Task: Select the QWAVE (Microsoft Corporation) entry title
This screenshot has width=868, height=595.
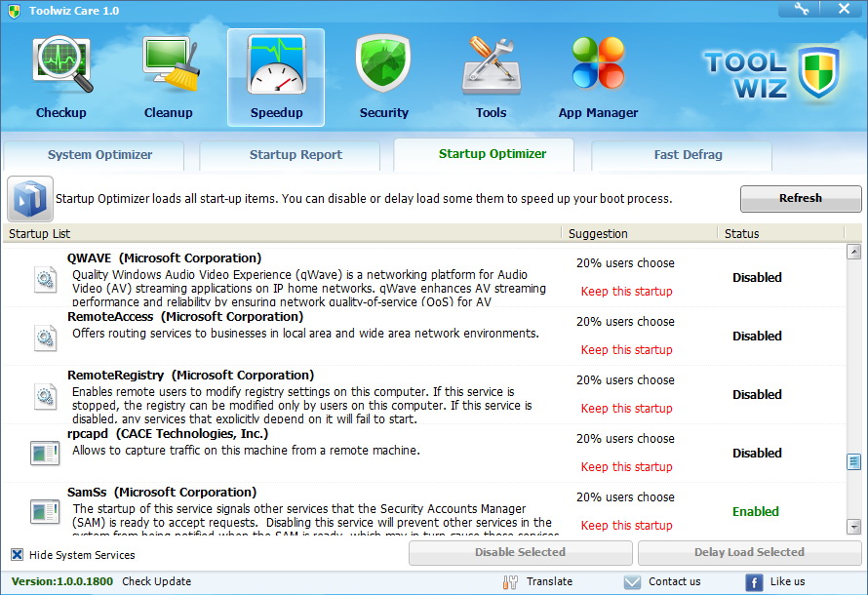Action: coord(165,258)
